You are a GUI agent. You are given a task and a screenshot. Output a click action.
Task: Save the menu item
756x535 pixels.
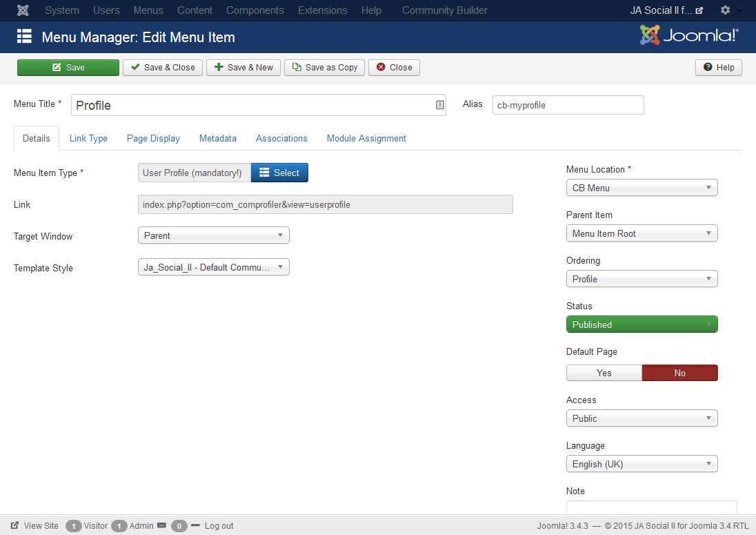tap(68, 68)
